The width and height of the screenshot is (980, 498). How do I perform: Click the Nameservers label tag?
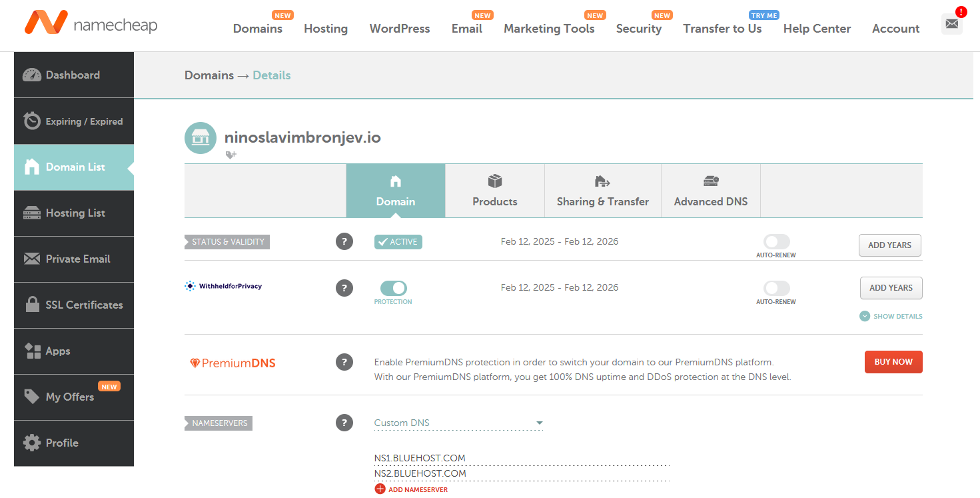coord(219,423)
